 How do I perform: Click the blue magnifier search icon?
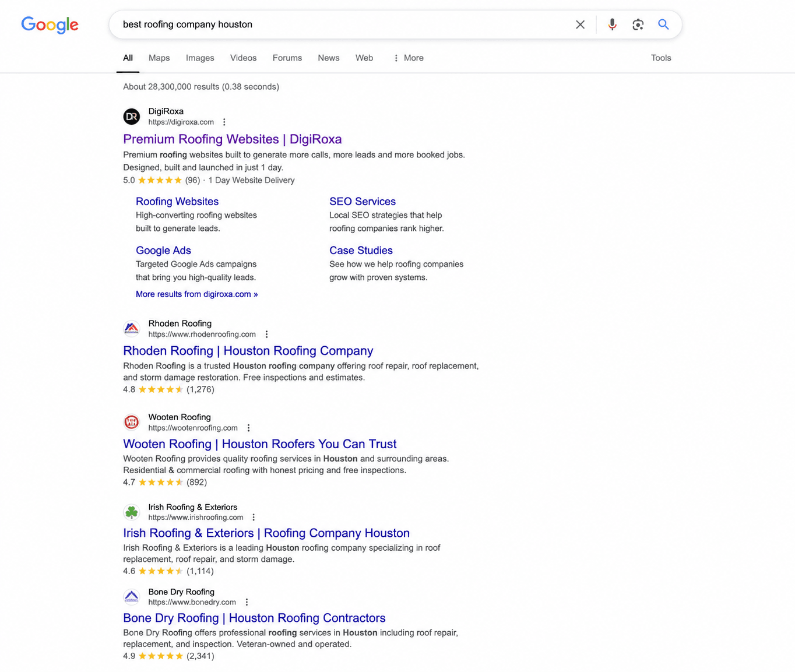coord(663,24)
